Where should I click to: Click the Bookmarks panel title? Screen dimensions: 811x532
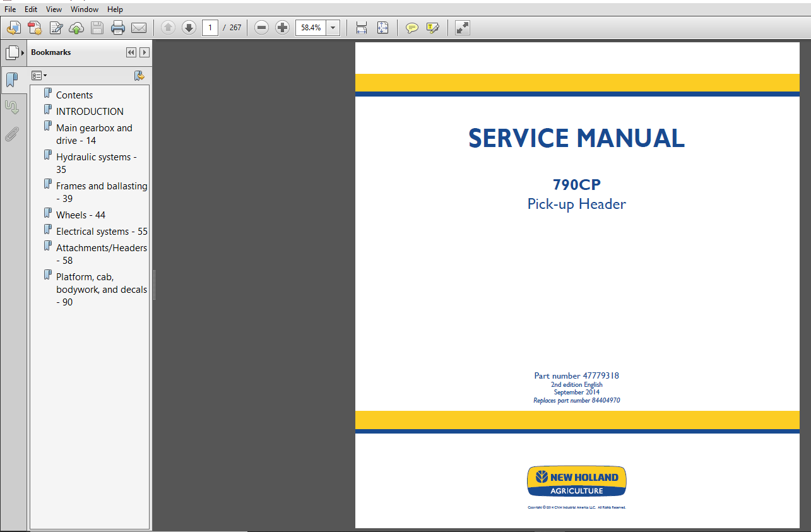51,52
